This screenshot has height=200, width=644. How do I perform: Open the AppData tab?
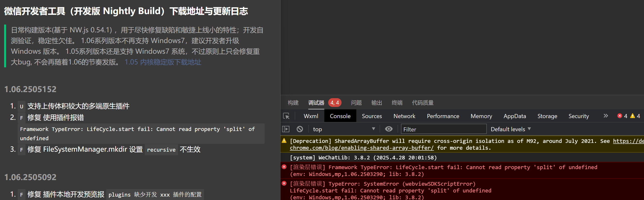(x=514, y=116)
